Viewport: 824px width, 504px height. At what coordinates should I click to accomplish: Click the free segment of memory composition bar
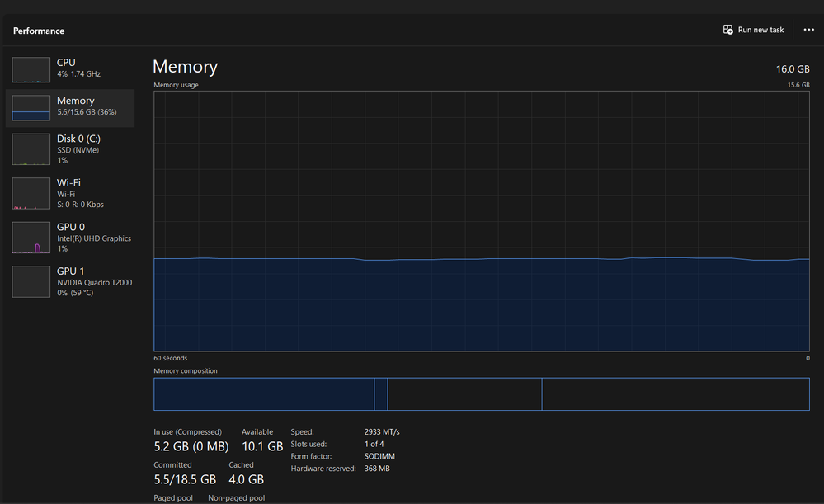click(x=676, y=394)
